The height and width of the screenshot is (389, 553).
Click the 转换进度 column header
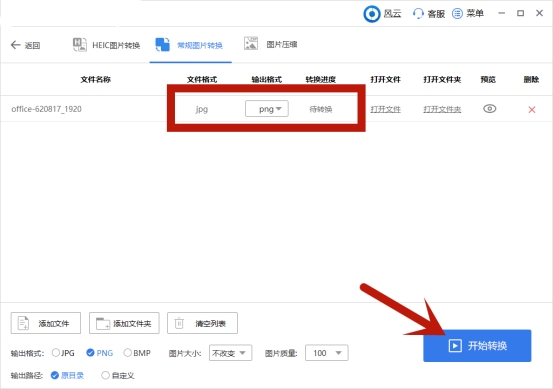pyautogui.click(x=321, y=79)
